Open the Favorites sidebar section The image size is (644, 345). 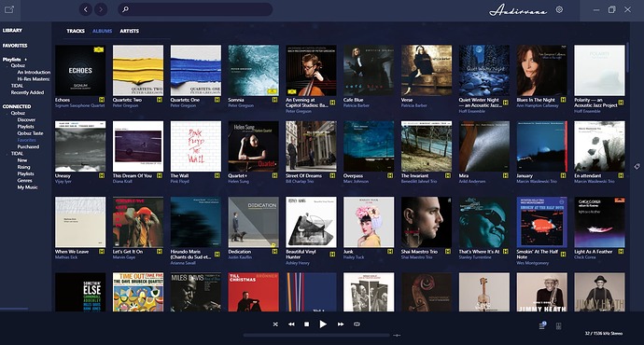tap(15, 46)
